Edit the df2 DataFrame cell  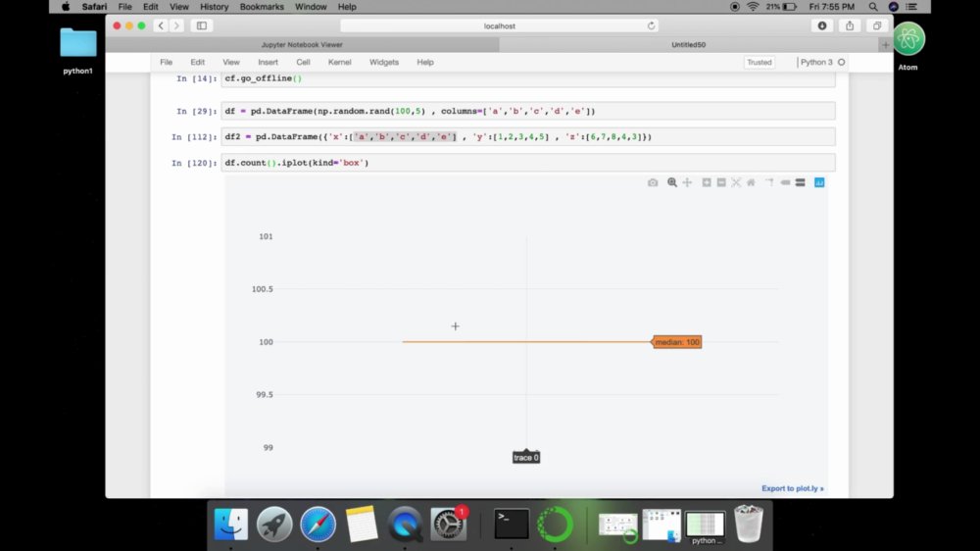click(x=527, y=137)
